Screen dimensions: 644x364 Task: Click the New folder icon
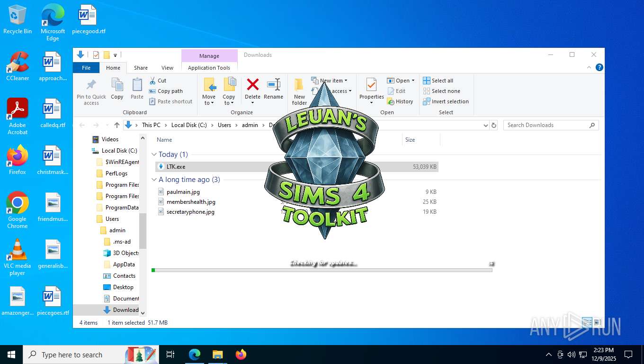(299, 85)
